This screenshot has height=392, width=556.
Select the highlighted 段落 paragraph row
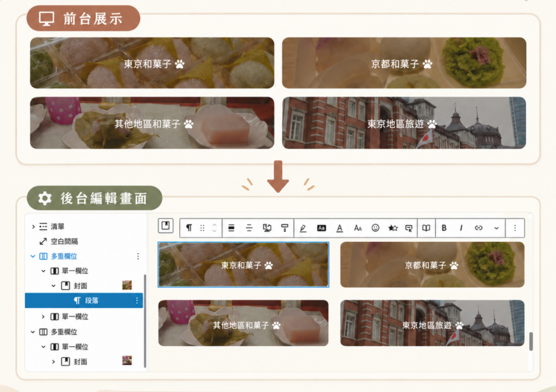(84, 300)
